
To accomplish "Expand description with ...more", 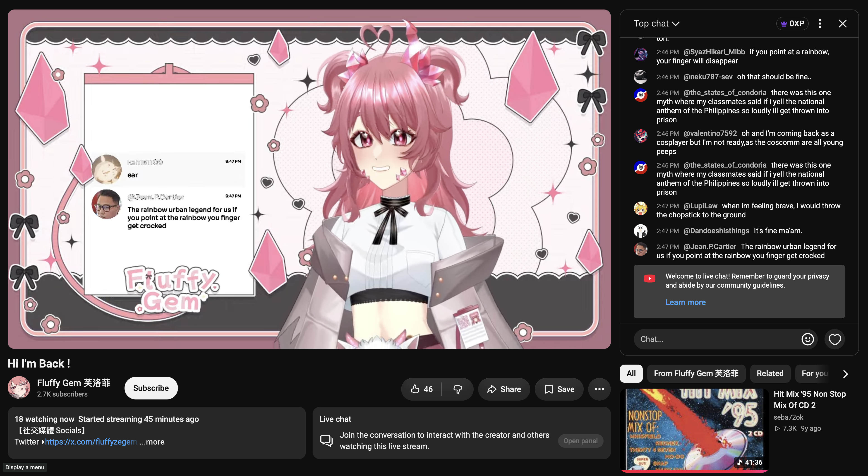I will [152, 442].
